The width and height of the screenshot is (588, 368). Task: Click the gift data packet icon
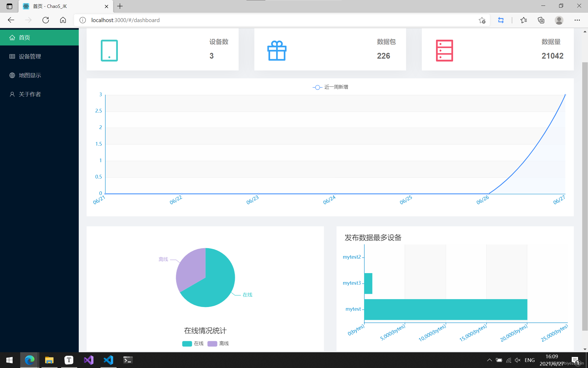[277, 50]
